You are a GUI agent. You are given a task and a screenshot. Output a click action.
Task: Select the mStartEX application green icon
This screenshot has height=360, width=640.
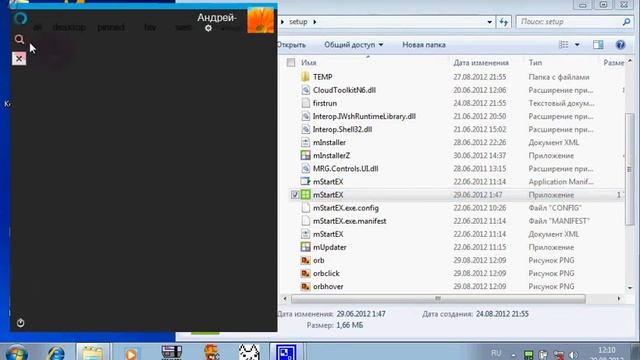(x=305, y=195)
